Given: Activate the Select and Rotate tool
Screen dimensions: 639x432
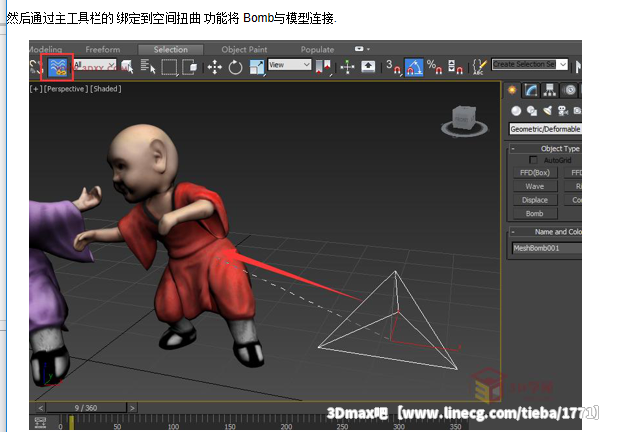Looking at the screenshot, I should click(235, 67).
